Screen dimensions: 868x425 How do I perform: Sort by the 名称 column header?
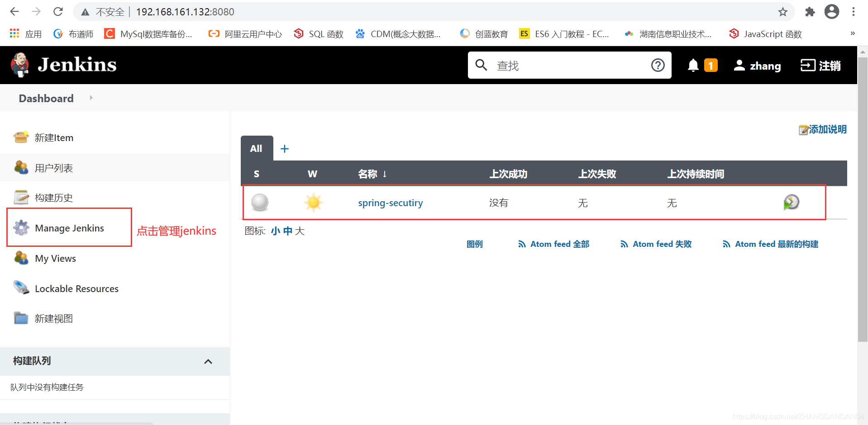point(372,174)
